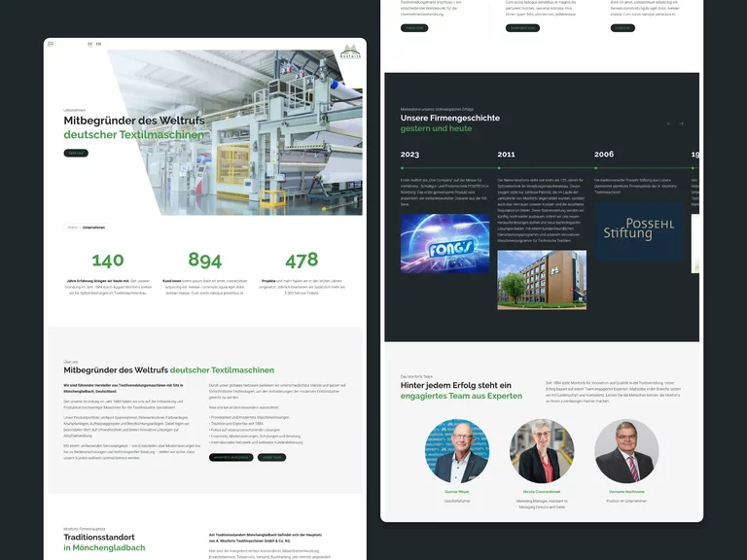Open the Fong's image thumbnail
This screenshot has width=747, height=560.
tap(445, 243)
